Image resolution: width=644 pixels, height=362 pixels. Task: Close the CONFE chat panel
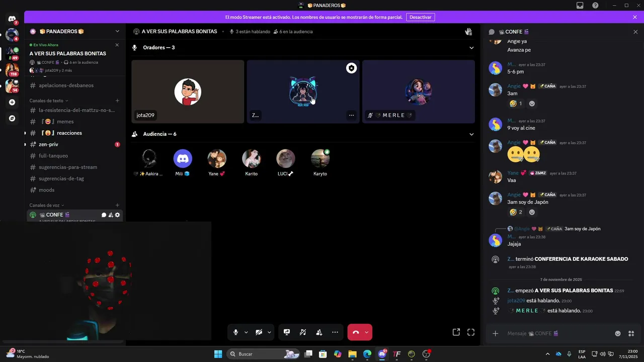coord(635,32)
